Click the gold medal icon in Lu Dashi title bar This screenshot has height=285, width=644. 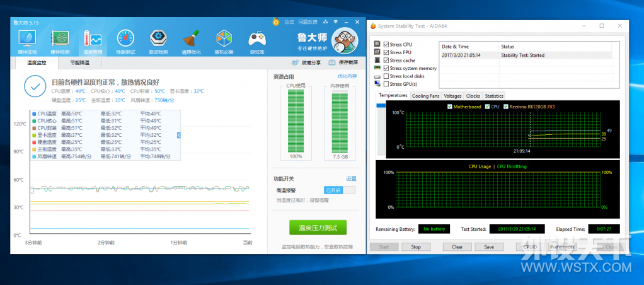(276, 22)
